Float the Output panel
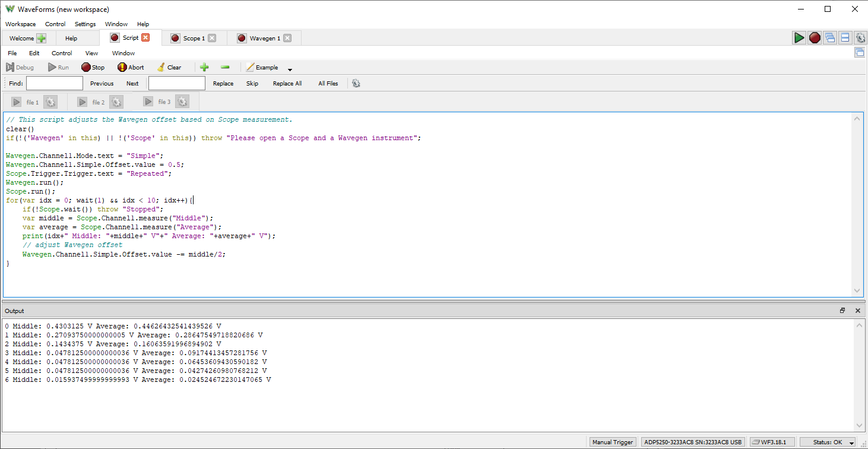The width and height of the screenshot is (868, 449). [842, 311]
